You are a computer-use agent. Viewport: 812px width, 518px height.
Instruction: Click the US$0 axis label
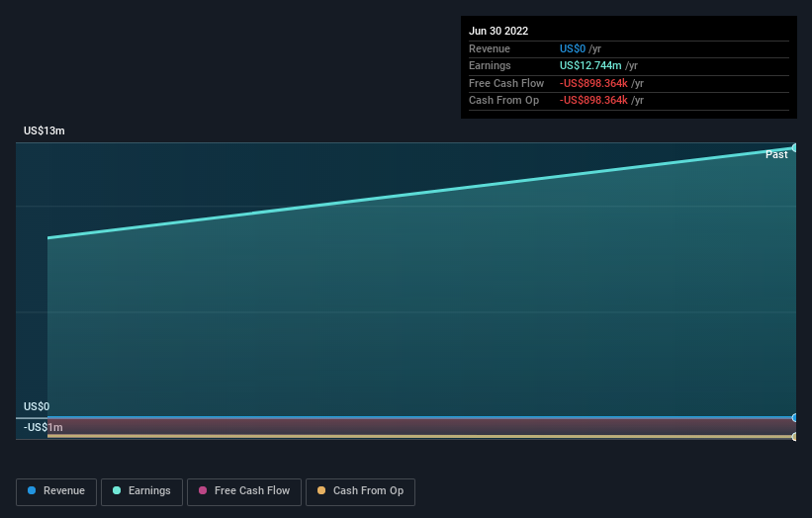coord(37,406)
